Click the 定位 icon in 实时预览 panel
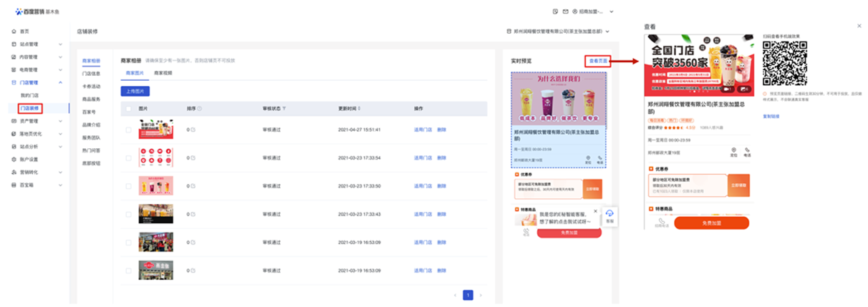Image resolution: width=868 pixels, height=307 pixels. [x=587, y=159]
